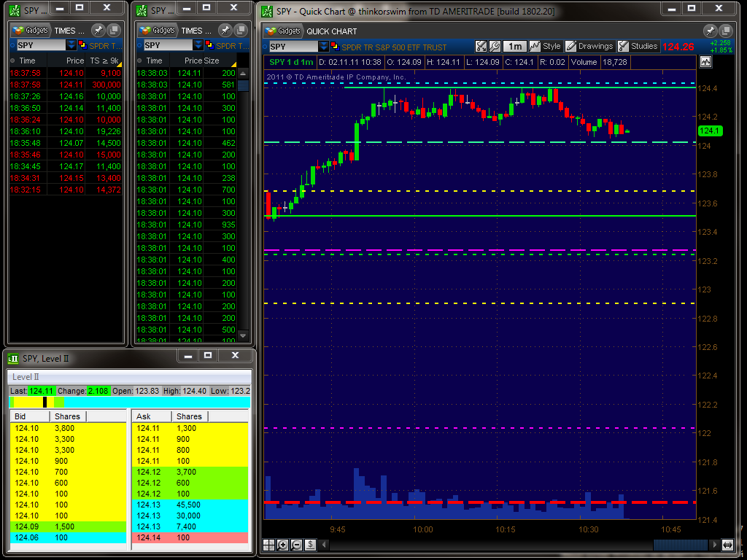Enable crosshair pan tool at chart bottom
Image resolution: width=747 pixels, height=560 pixels.
(269, 544)
